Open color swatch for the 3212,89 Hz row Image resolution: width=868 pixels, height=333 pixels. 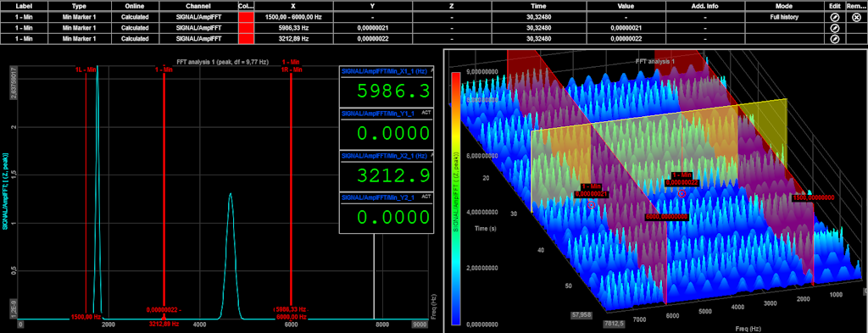(x=246, y=39)
